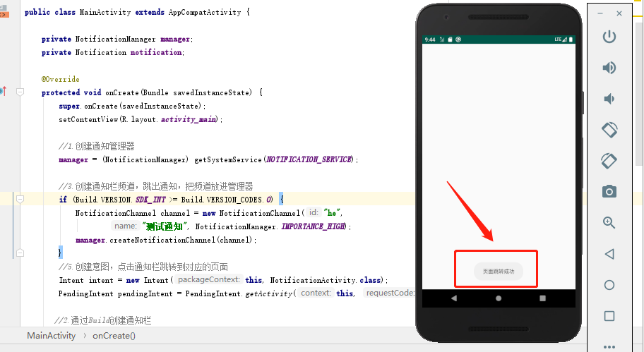Minimize the emulator toolbar window
This screenshot has height=352, width=644.
tap(600, 13)
